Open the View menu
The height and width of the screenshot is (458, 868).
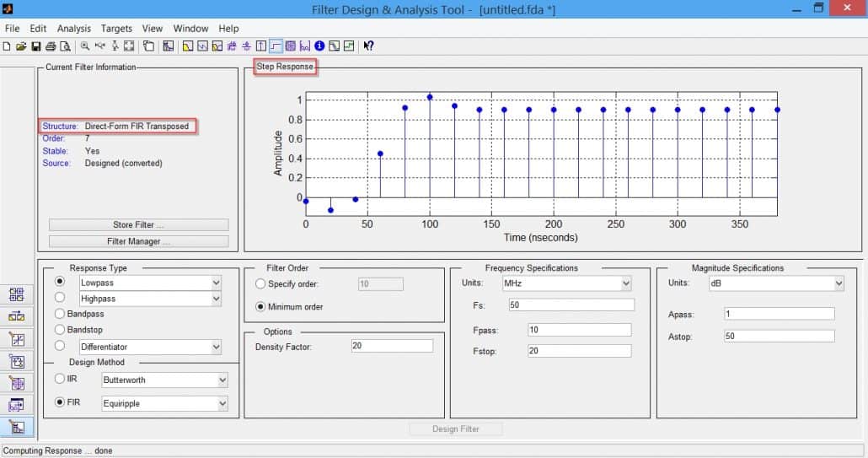coord(152,28)
